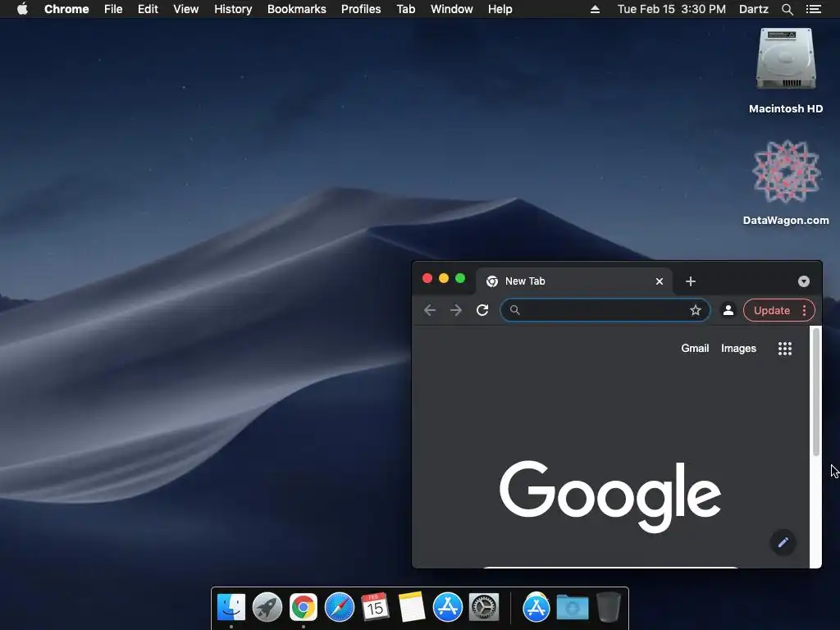840x630 pixels.
Task: Click the search magnifier in the address bar
Action: point(515,309)
